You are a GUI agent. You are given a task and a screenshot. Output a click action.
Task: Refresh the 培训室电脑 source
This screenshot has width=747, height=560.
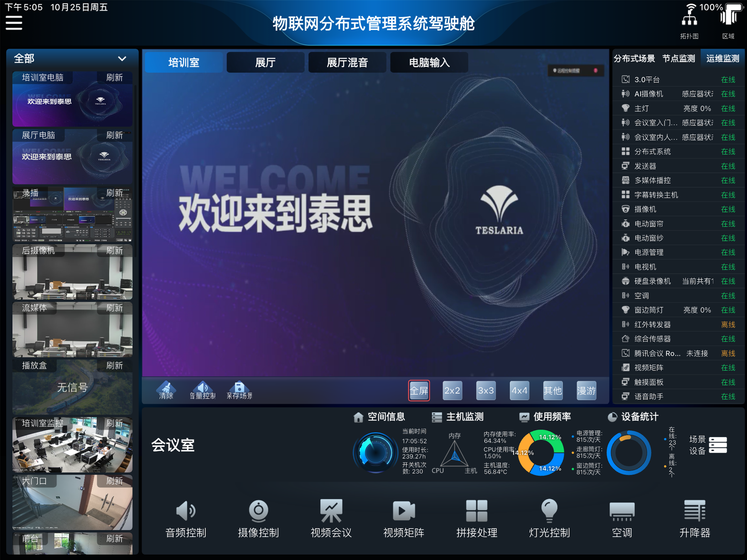tap(115, 78)
